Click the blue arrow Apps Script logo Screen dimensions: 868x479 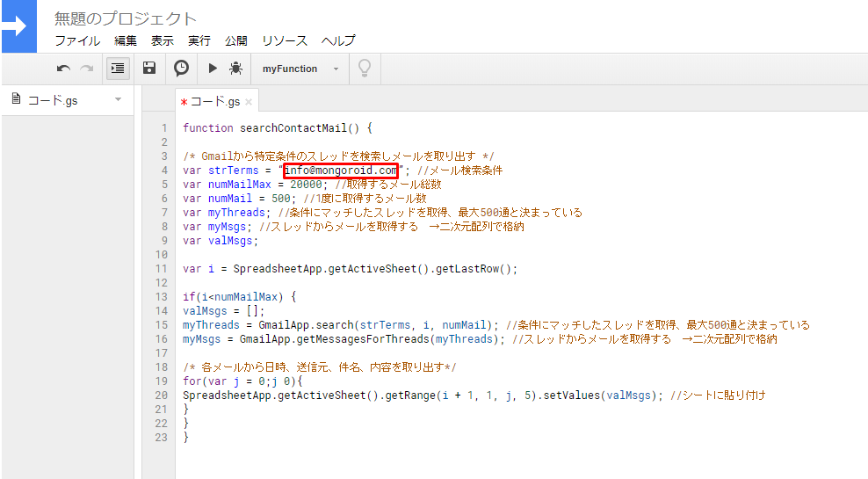(18, 26)
